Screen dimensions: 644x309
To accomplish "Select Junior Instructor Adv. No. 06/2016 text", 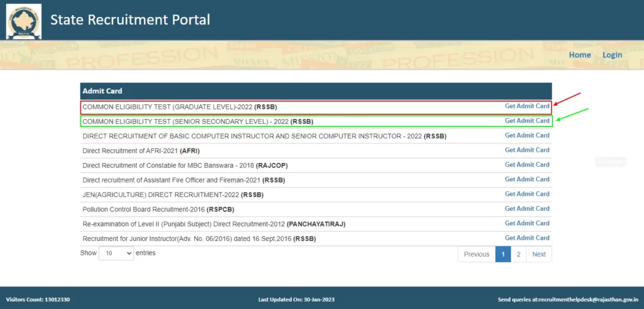I will click(x=199, y=239).
